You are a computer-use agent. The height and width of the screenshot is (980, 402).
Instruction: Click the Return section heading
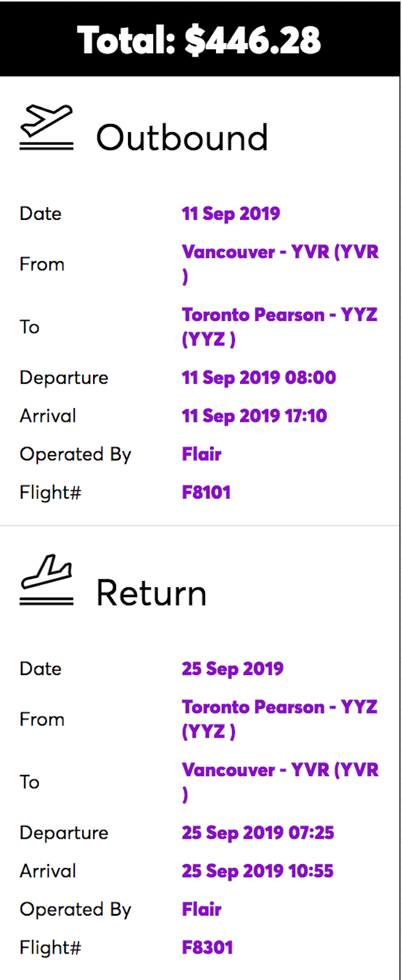[151, 593]
